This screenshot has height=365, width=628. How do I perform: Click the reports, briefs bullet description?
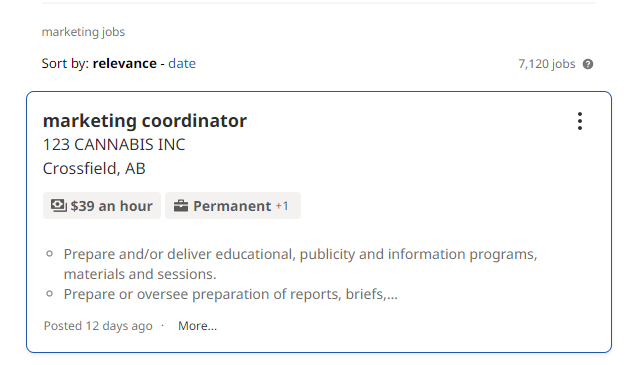pyautogui.click(x=231, y=294)
